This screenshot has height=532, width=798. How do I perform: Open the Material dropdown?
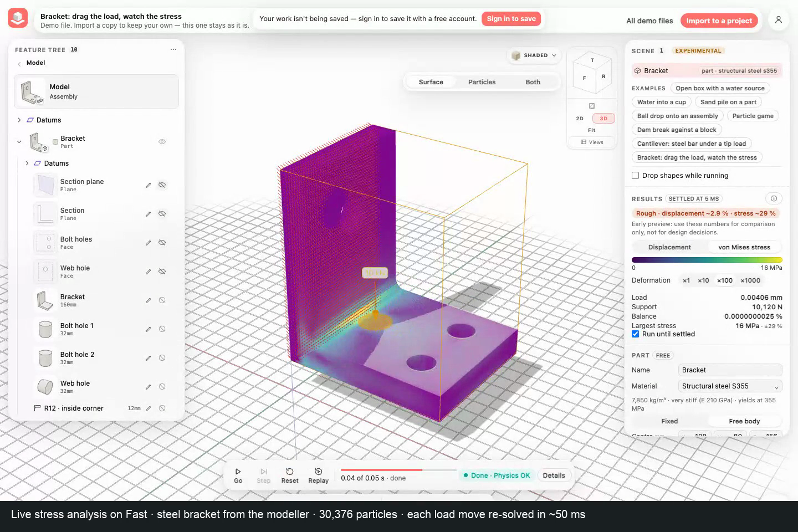(730, 386)
